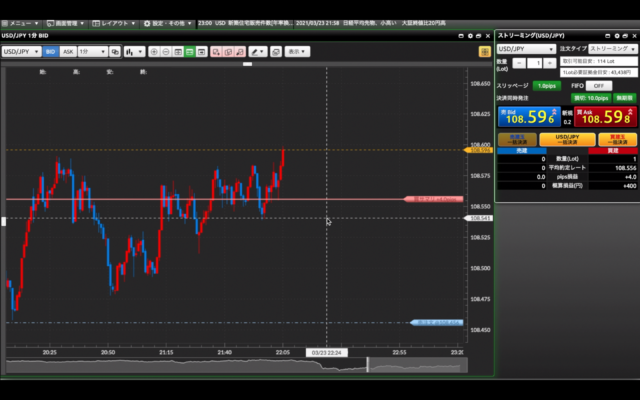This screenshot has height=400, width=640.
Task: Click the 売建 blue column header
Action: point(522,151)
